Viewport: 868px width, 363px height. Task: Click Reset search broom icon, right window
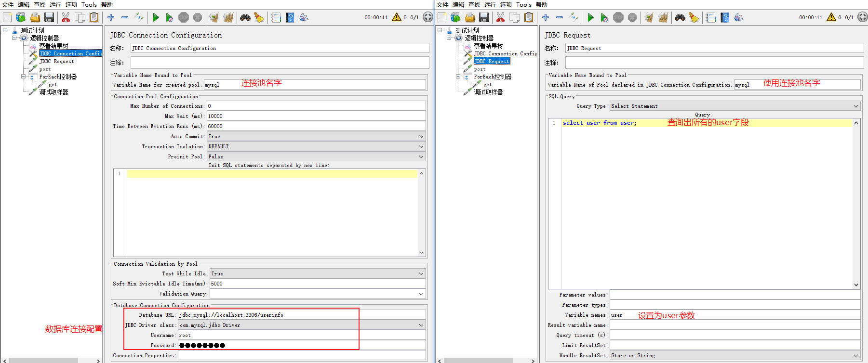point(694,17)
